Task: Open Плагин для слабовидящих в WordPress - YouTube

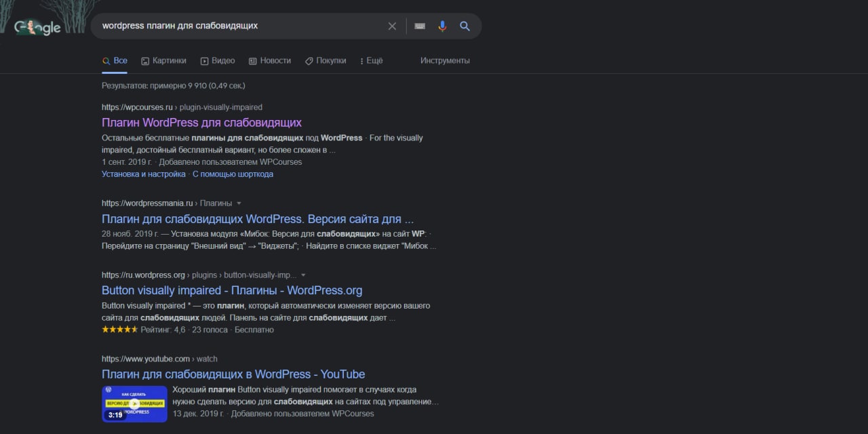Action: coord(233,374)
